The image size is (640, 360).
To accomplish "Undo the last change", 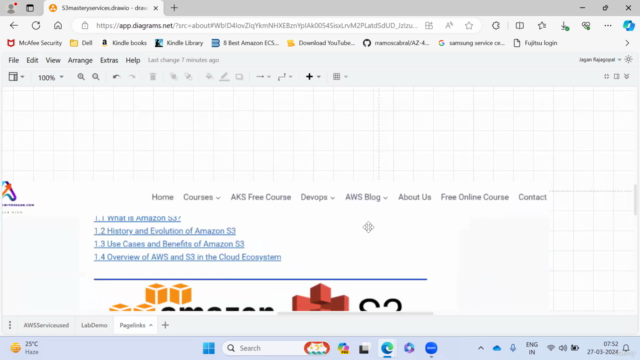I will click(x=116, y=77).
